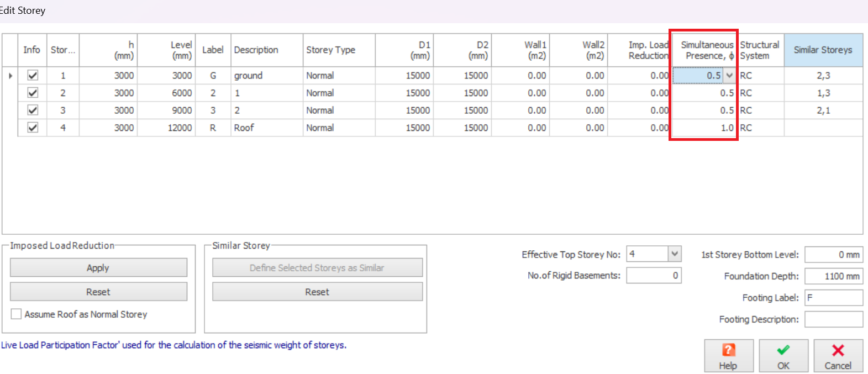Click the Help button with question mark icon

pos(728,356)
